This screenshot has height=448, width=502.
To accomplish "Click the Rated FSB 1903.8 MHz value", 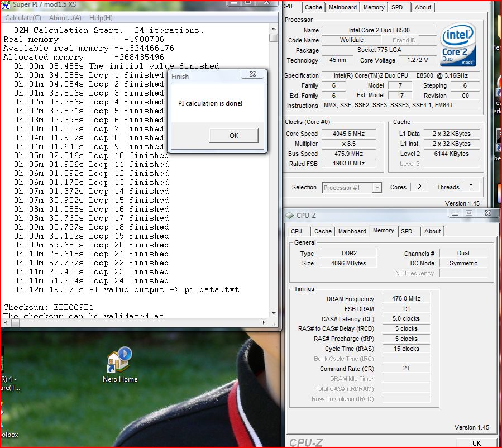I will [x=348, y=163].
